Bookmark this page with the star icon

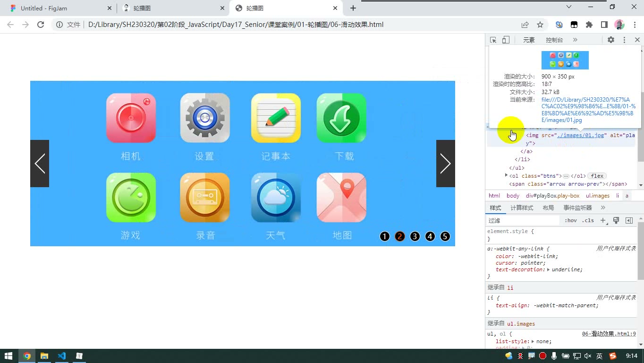[540, 25]
